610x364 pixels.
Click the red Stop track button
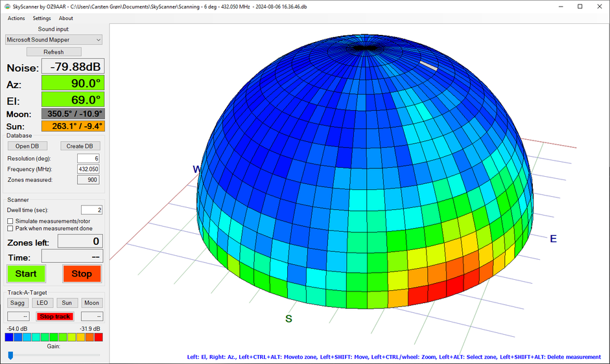(x=55, y=317)
